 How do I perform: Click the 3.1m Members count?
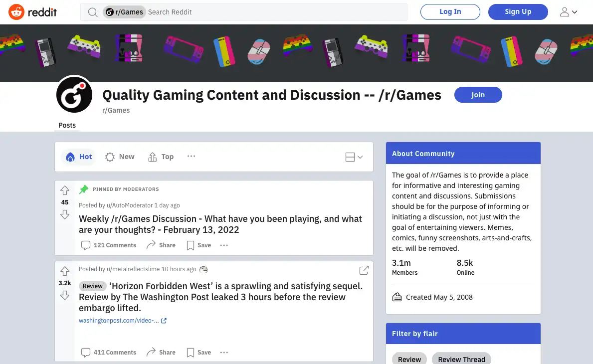point(404,267)
